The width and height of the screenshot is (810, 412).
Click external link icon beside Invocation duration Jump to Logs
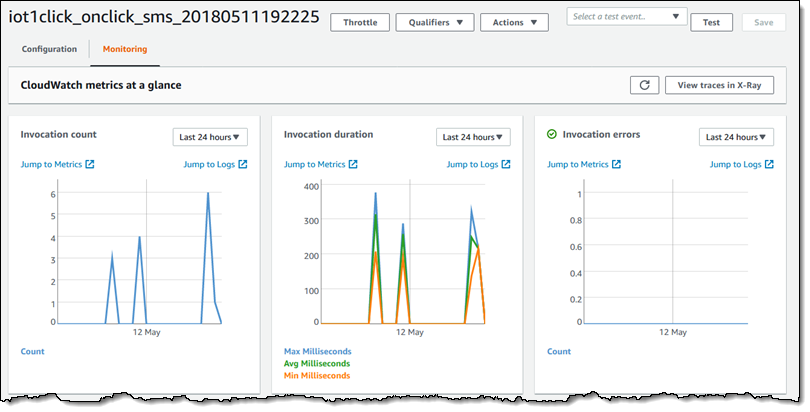click(505, 165)
